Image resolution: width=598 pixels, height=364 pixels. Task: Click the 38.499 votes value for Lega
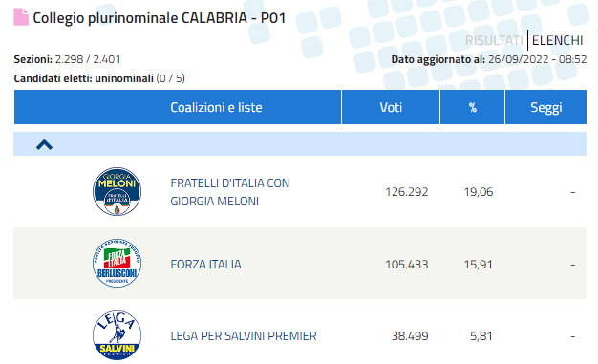point(410,335)
